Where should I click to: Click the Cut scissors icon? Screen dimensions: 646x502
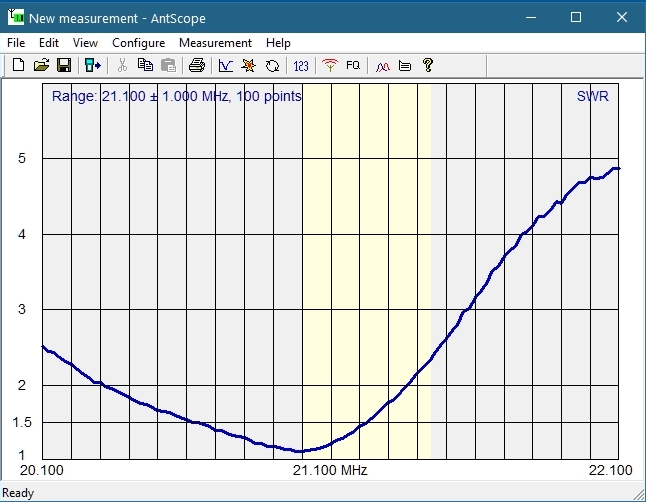click(x=122, y=65)
